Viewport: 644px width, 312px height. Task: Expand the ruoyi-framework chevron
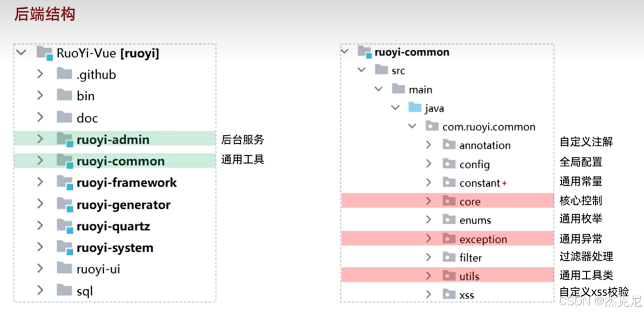40,182
